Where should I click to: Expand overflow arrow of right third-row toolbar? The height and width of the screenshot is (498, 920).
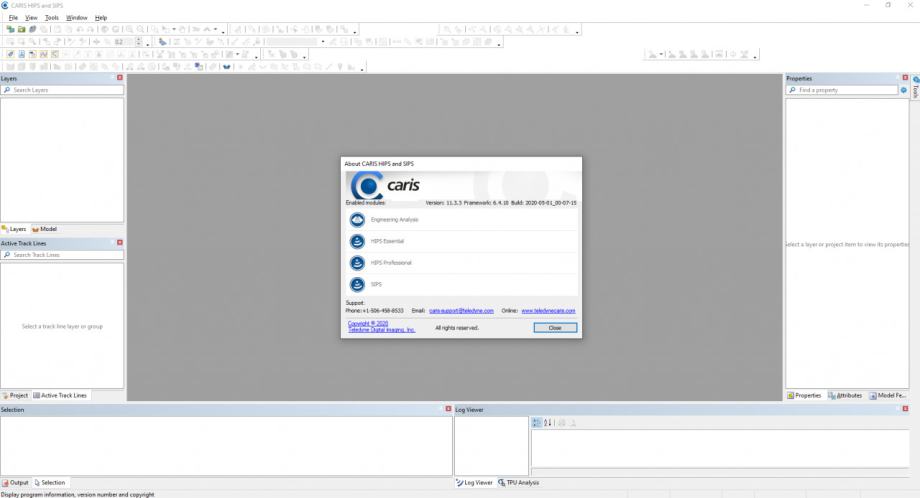755,56
